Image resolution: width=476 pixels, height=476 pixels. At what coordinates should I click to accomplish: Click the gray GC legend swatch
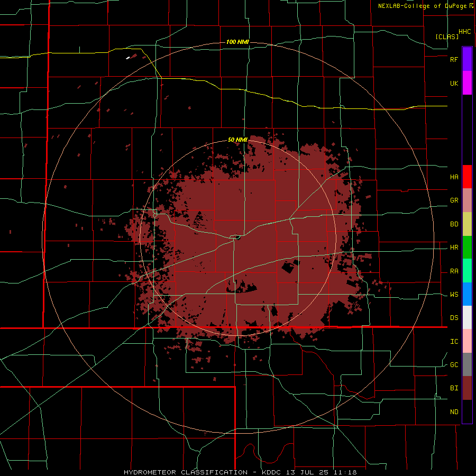coord(467,364)
